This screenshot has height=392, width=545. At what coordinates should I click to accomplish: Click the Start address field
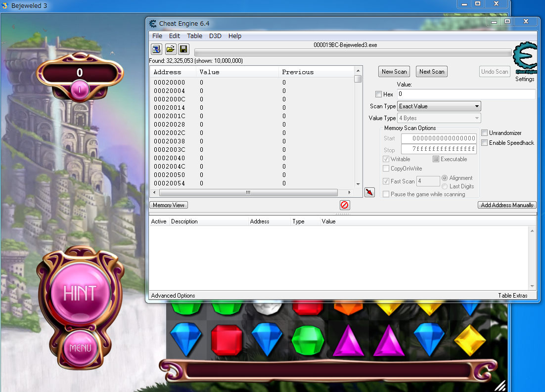pos(439,138)
